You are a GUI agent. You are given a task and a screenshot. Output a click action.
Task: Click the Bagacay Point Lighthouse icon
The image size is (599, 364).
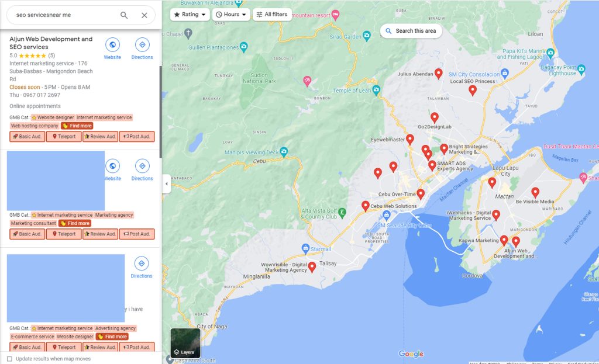coord(581,70)
